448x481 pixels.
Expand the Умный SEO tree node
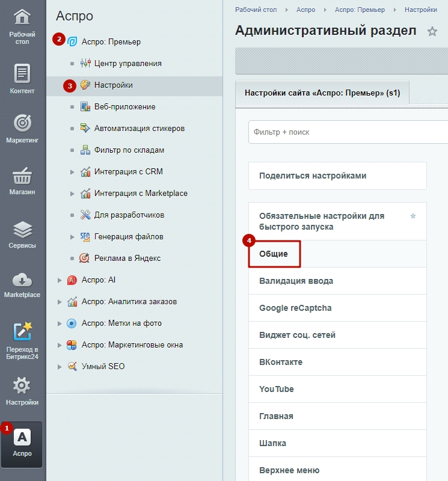click(60, 367)
